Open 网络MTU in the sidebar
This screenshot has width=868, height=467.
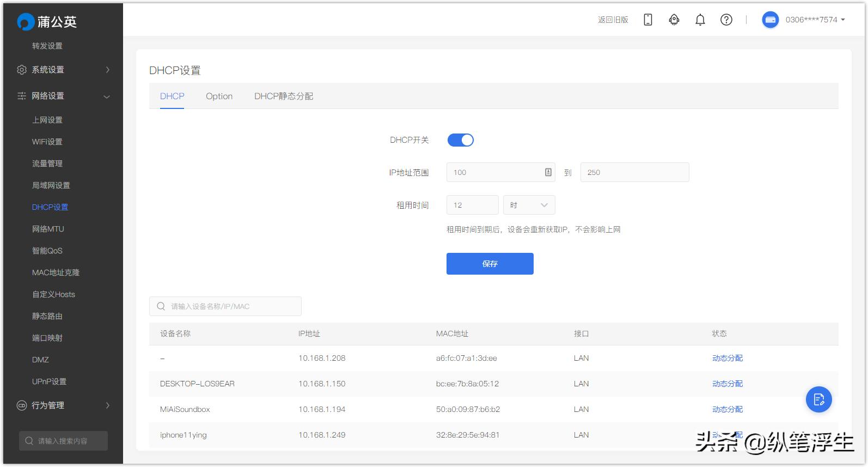[48, 229]
